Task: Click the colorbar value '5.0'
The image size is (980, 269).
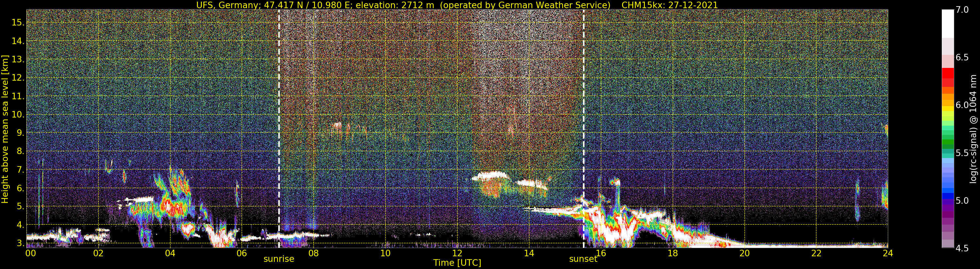Action: (x=962, y=200)
